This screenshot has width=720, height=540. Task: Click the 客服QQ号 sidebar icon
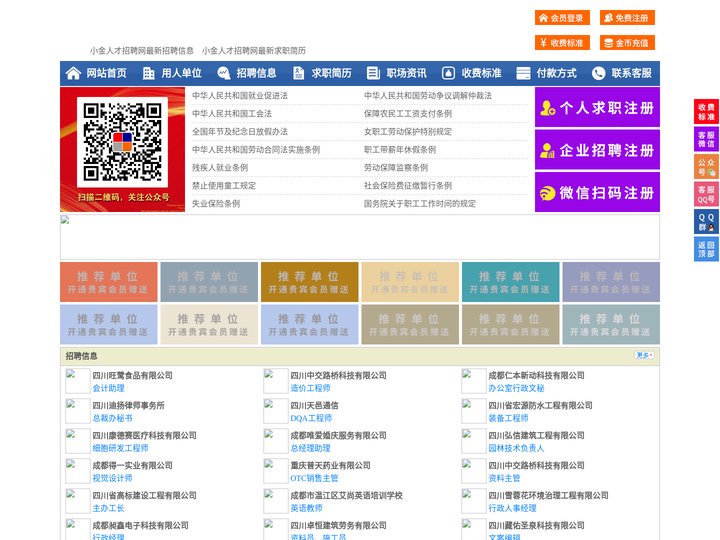point(706,194)
